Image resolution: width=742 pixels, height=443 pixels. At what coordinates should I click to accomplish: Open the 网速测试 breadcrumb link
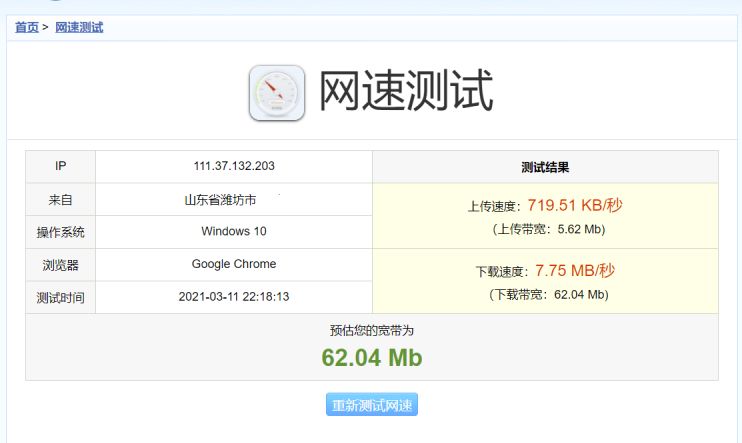(x=79, y=27)
